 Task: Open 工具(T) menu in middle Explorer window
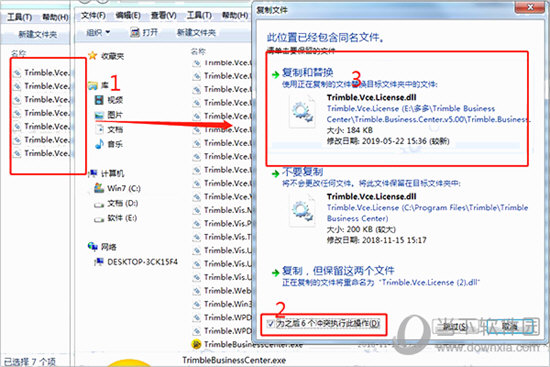tap(199, 15)
